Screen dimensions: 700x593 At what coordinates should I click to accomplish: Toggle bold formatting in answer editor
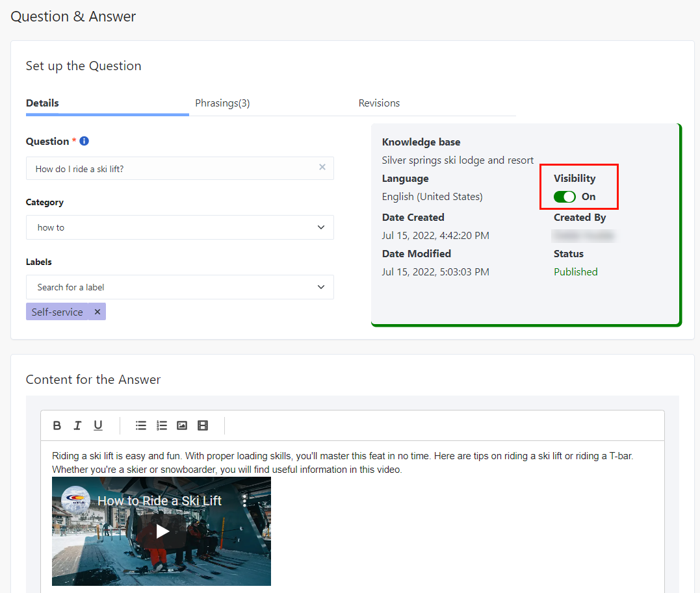point(57,425)
